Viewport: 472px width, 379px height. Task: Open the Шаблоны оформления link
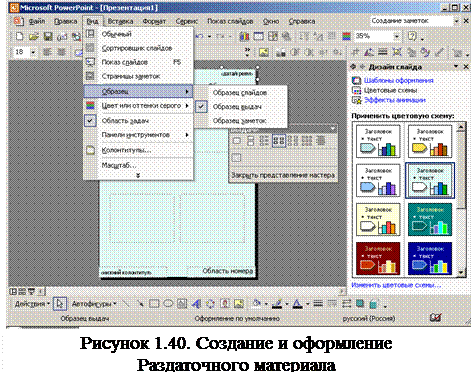coord(398,80)
